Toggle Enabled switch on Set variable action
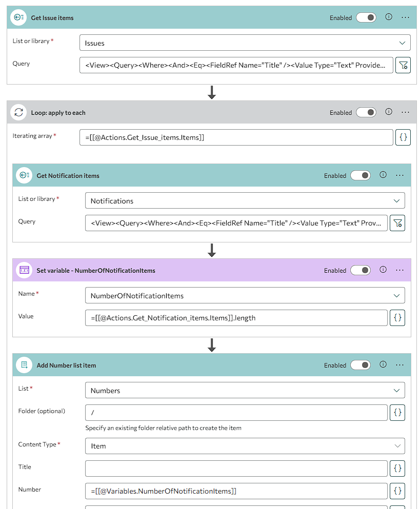420x509 pixels. click(360, 270)
